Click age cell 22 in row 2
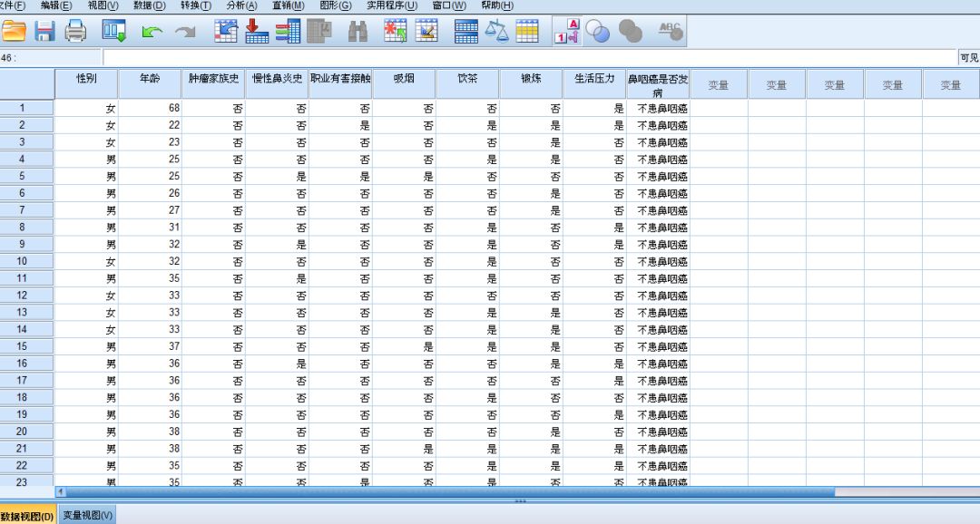Screen dimensions: 980x524 pos(150,125)
